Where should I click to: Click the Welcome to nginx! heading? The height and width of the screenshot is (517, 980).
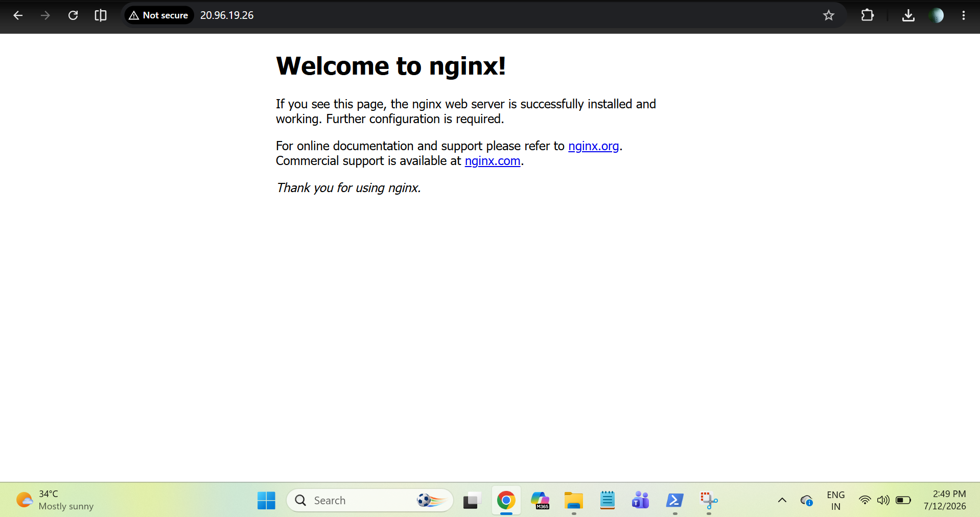tap(391, 66)
